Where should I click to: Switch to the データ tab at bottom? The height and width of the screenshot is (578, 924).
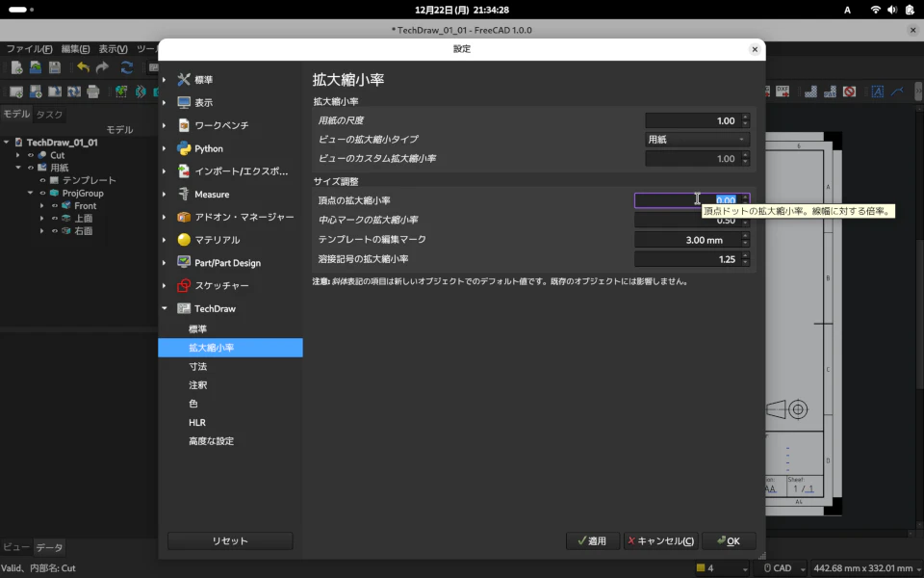49,547
